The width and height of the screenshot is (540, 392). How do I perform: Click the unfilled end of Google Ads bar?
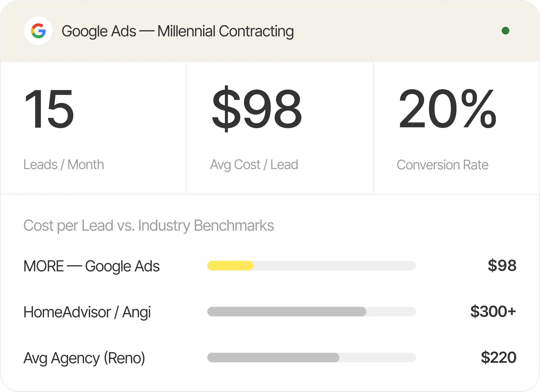point(335,266)
